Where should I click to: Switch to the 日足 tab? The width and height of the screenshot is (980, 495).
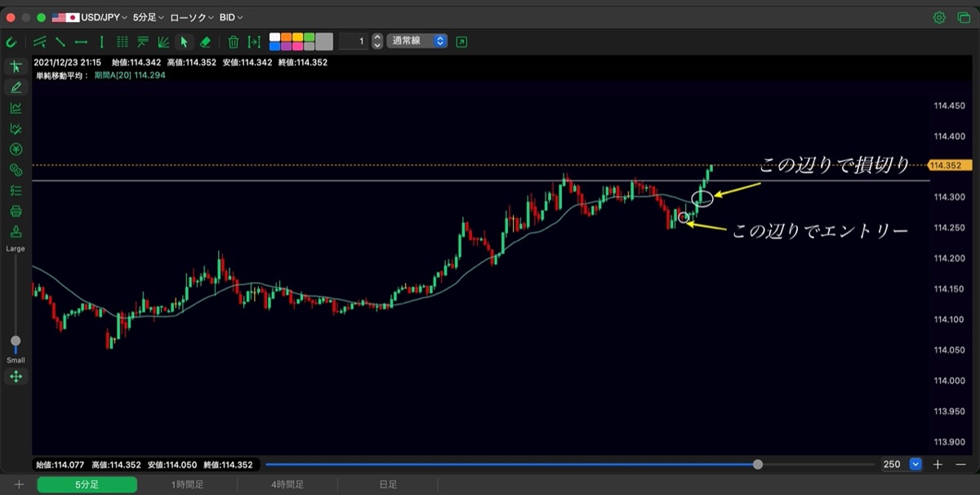click(388, 484)
